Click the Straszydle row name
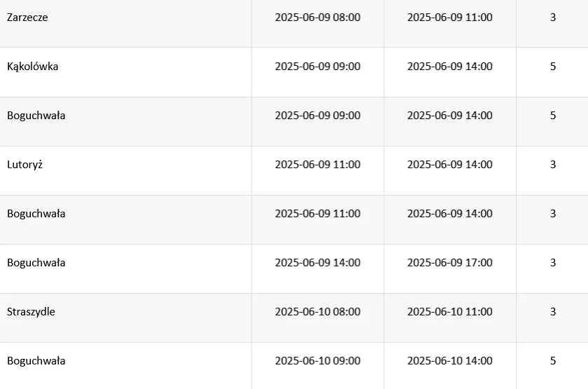Screen dimensions: 588x389 pos(31,312)
